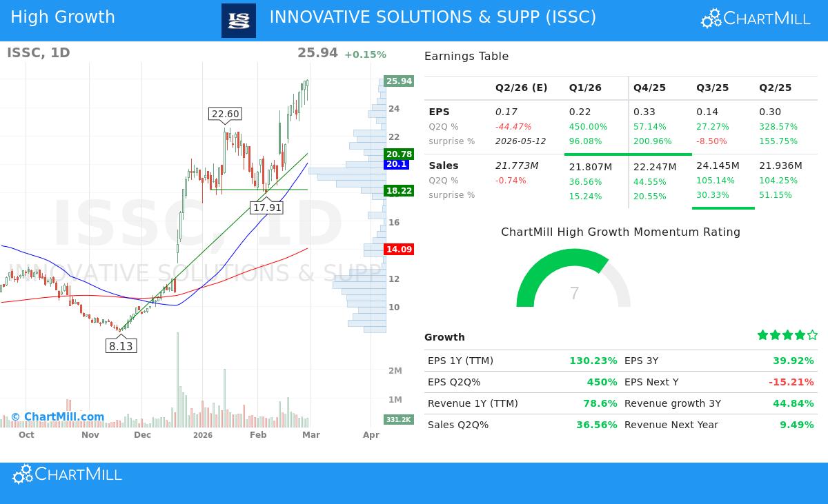Viewport: 828px width, 504px height.
Task: Toggle the green 20.78 indicator label on the price axis
Action: tap(399, 155)
